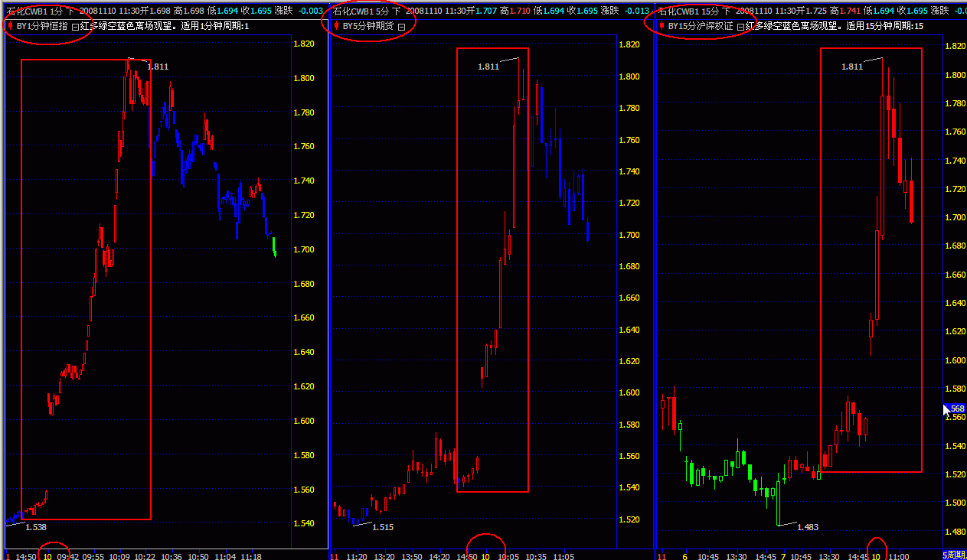The width and height of the screenshot is (967, 560).
Task: Click the 11:00 time label on 15分 axis
Action: (898, 556)
